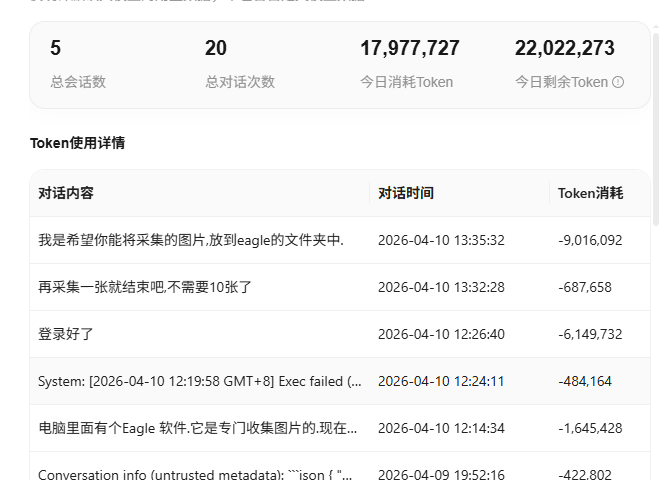The height and width of the screenshot is (480, 664).
Task: Click the row 登录好了
Action: pyautogui.click(x=340, y=334)
